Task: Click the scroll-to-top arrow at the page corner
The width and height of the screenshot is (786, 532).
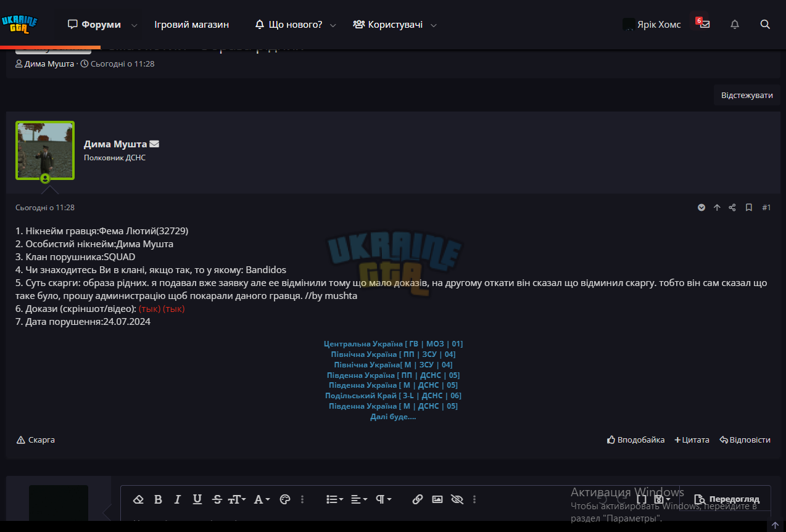Action: [775, 525]
